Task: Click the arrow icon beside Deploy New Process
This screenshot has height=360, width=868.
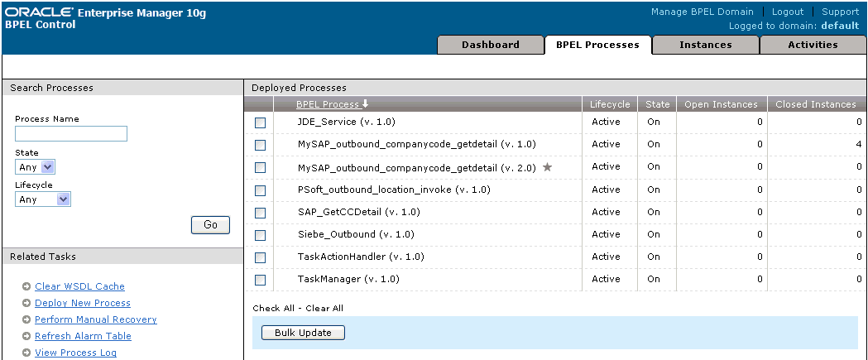Action: [x=26, y=303]
